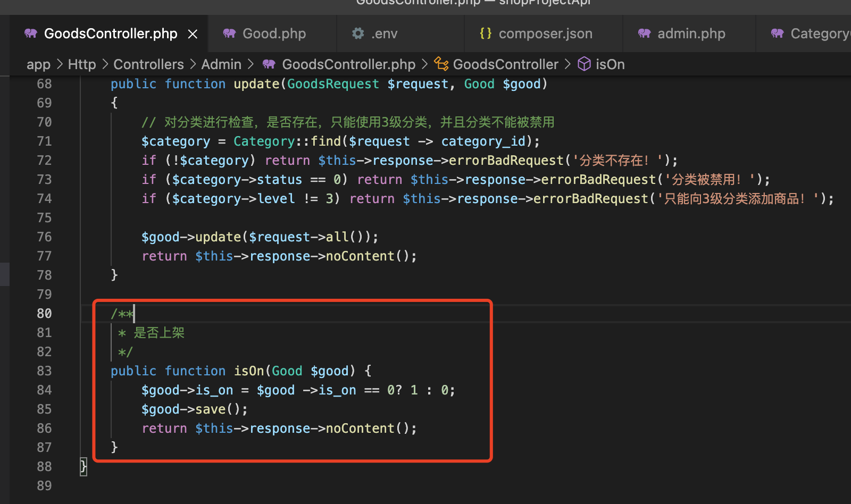The image size is (851, 504).
Task: Click 'GoodsRequest' type hint on line 68
Action: (333, 84)
